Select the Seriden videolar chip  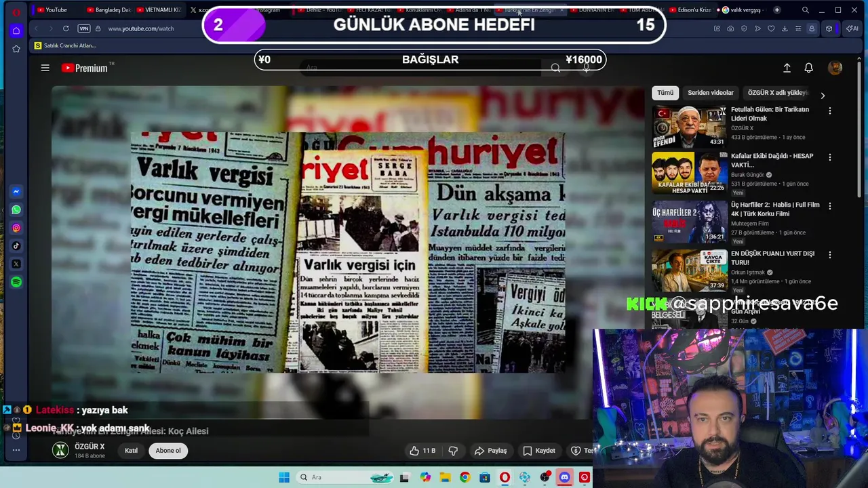point(711,93)
